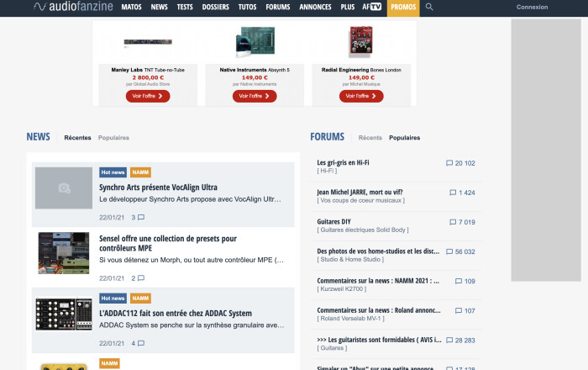The width and height of the screenshot is (588, 370).
Task: Go to the PROMOS tab
Action: point(403,8)
